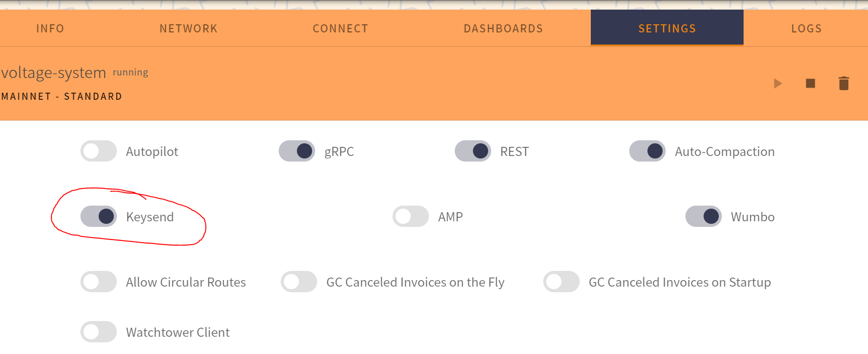868x354 pixels.
Task: Turn off the Keysend switch
Action: pos(99,216)
